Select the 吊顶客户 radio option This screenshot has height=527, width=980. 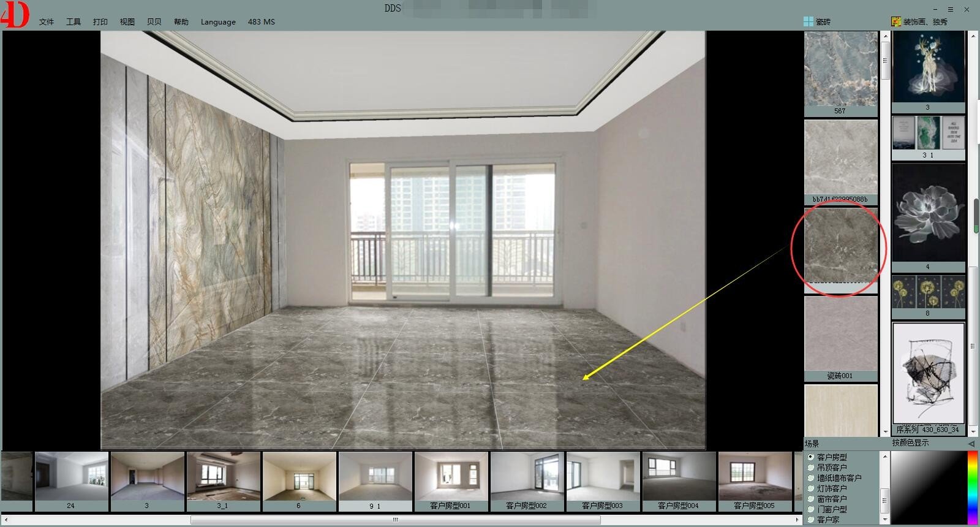[812, 468]
